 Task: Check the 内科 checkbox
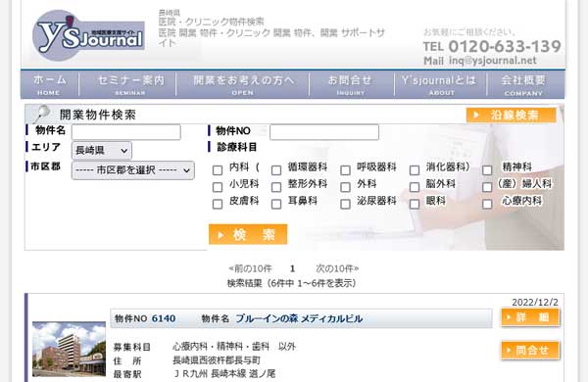click(218, 170)
